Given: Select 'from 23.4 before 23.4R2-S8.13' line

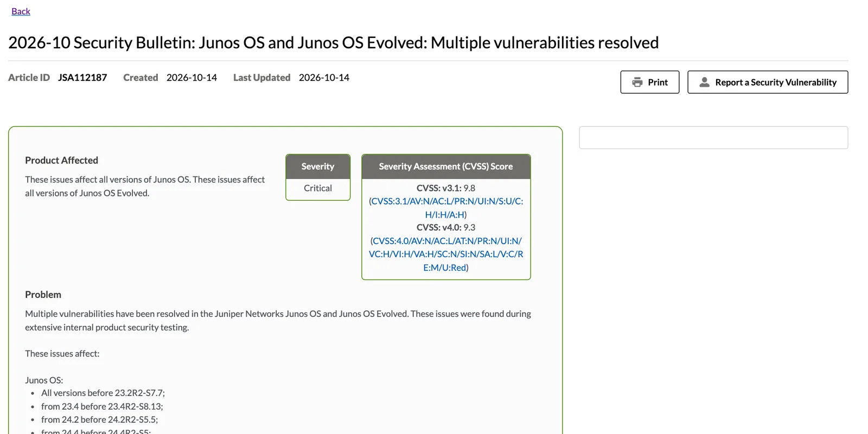Looking at the screenshot, I should 102,406.
